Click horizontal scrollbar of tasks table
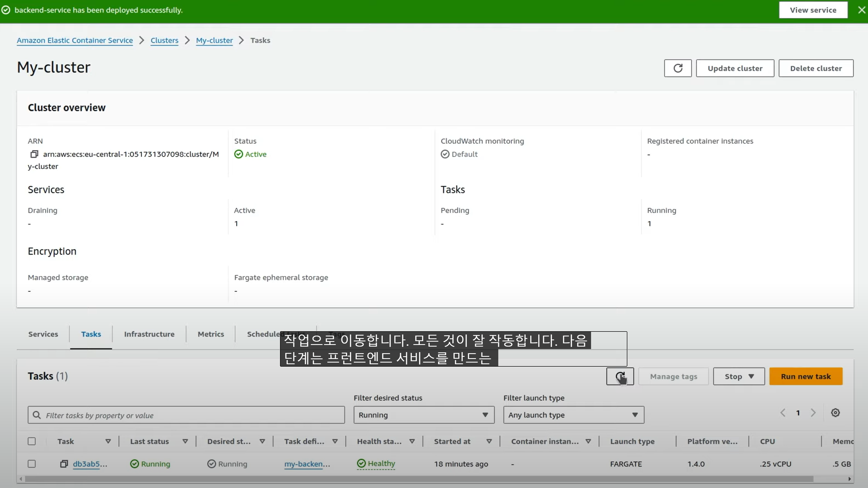The width and height of the screenshot is (868, 488). tap(419, 479)
